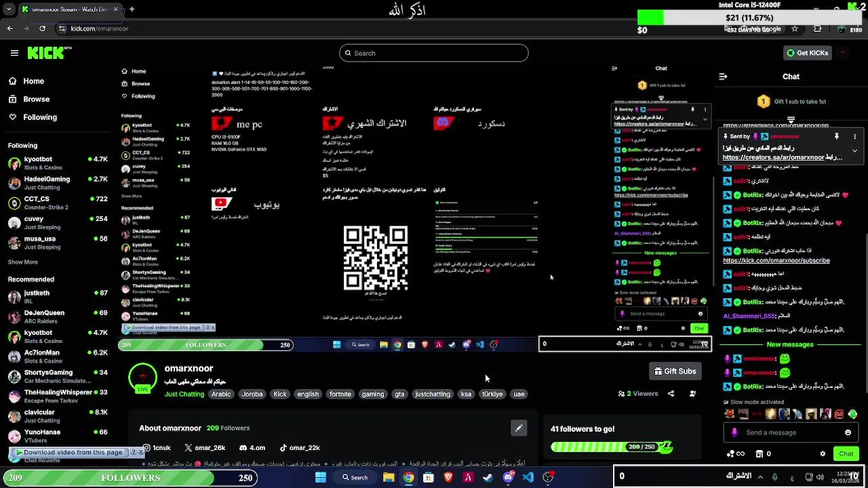Open TikTok link omar_22k
This screenshot has width=868, height=488.
pos(299,448)
